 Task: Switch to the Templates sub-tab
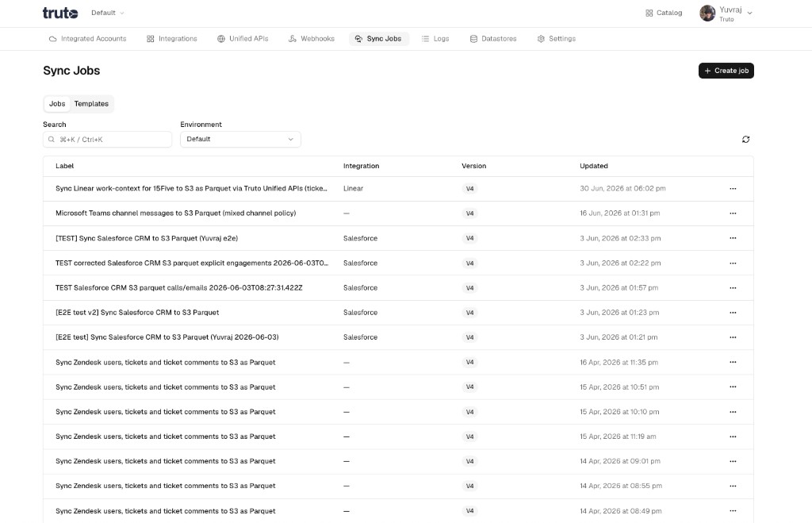coord(92,104)
